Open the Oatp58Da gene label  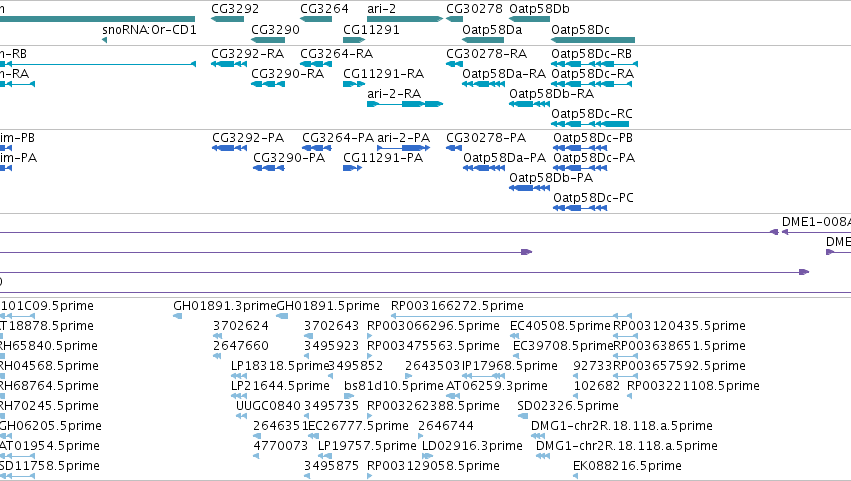tap(492, 29)
